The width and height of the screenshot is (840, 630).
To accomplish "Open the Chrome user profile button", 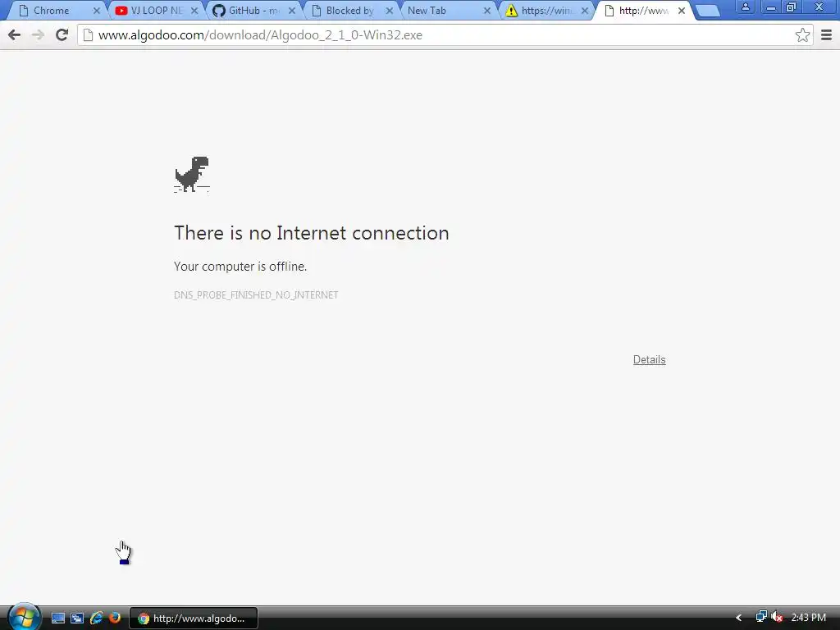I will pos(745,7).
